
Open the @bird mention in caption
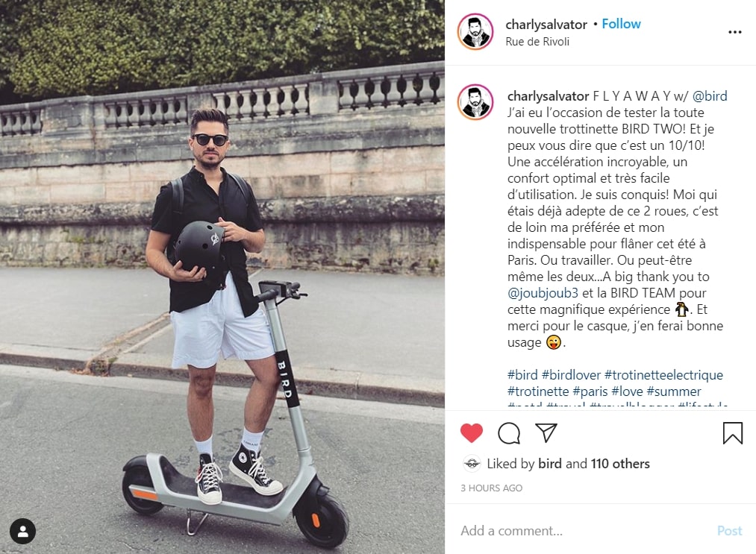point(710,96)
